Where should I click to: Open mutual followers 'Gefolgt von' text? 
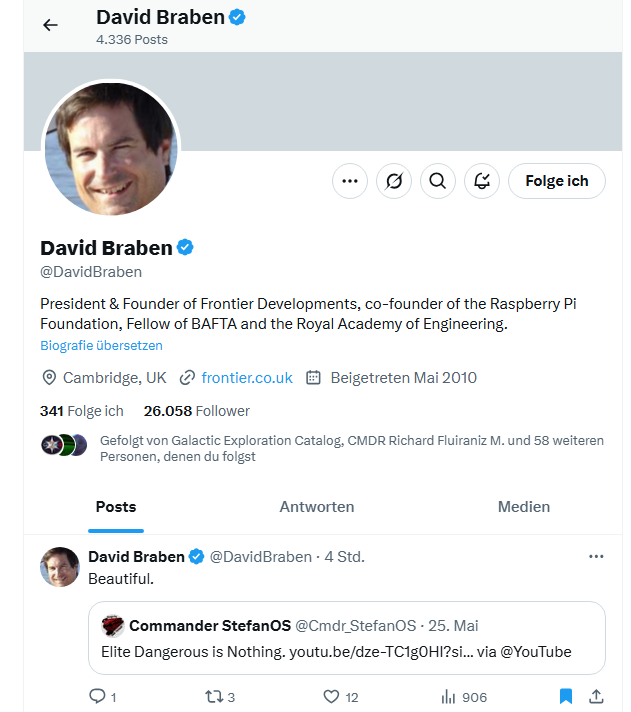[x=352, y=448]
